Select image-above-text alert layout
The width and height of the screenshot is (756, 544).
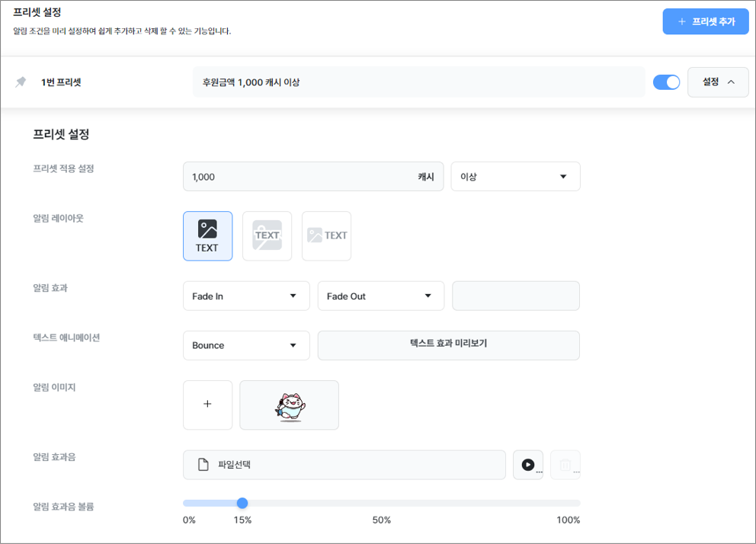(208, 236)
